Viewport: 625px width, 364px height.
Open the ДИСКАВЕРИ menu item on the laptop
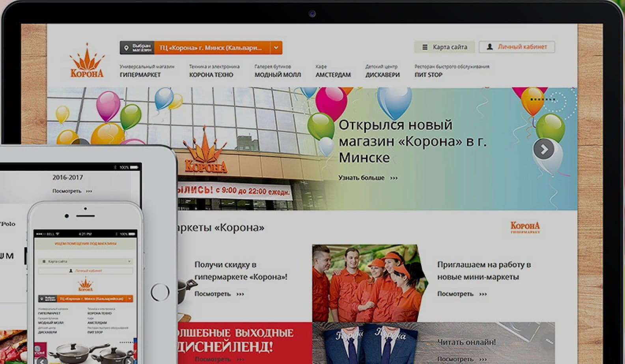pos(382,75)
